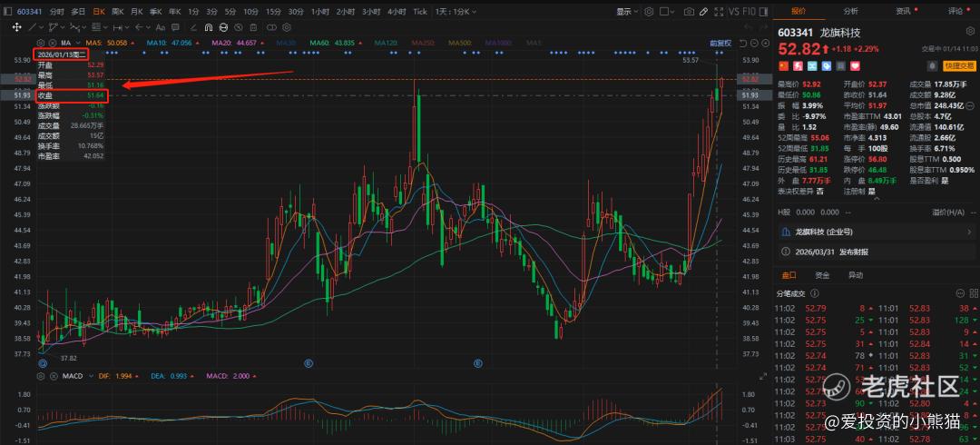This screenshot has width=980, height=445.
Task: Open the VS compare function
Action: [734, 12]
